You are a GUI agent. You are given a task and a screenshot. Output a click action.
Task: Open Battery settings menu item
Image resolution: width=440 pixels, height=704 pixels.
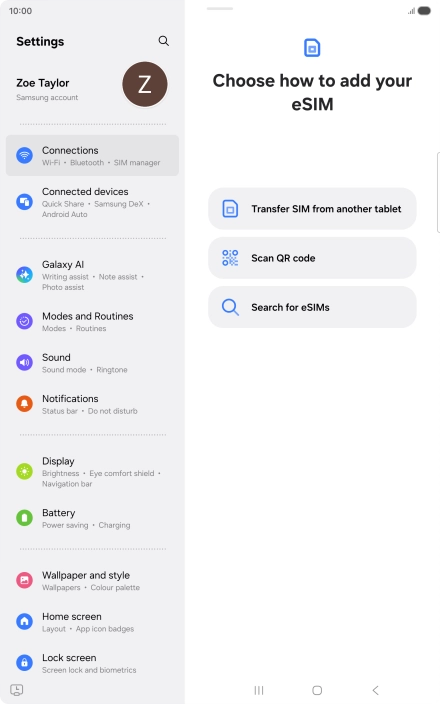coord(92,518)
